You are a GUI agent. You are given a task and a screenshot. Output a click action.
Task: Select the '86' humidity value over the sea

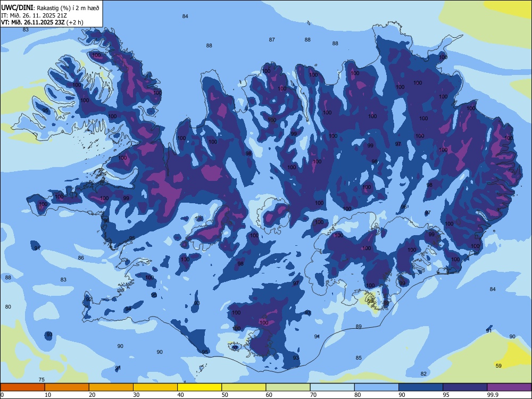[81, 258]
